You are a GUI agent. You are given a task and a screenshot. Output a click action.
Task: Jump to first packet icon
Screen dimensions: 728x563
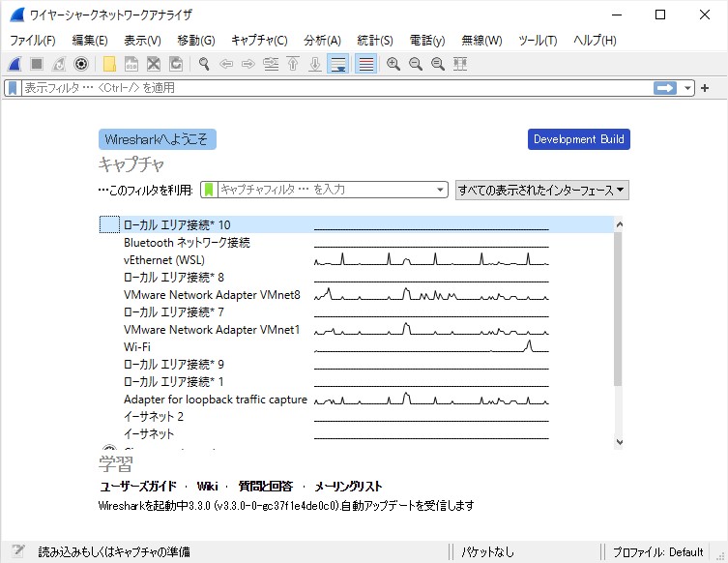click(293, 64)
